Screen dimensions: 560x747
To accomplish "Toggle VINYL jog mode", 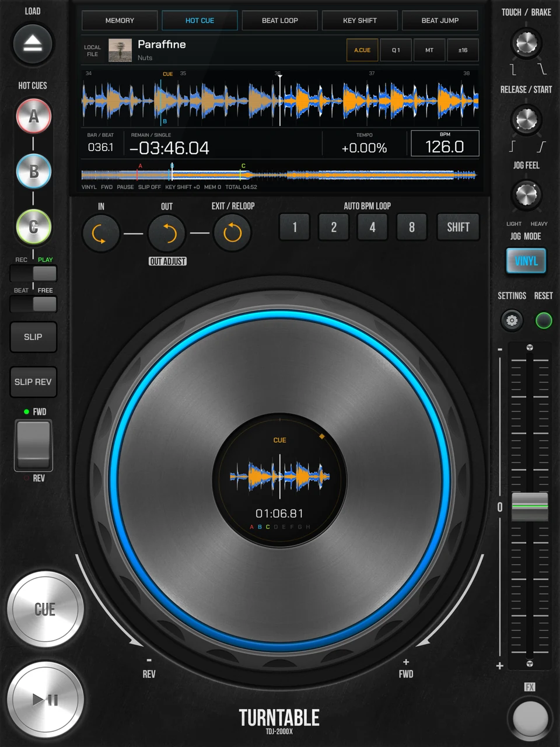I will point(526,261).
